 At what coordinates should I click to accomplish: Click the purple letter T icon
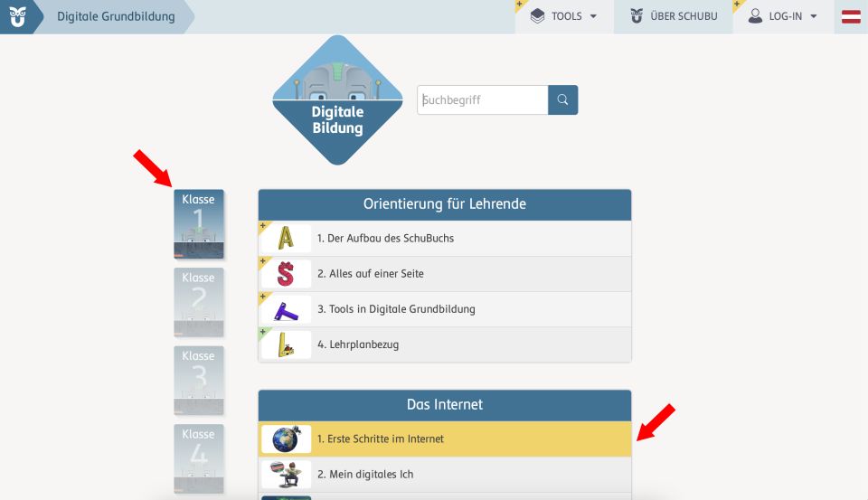[286, 309]
